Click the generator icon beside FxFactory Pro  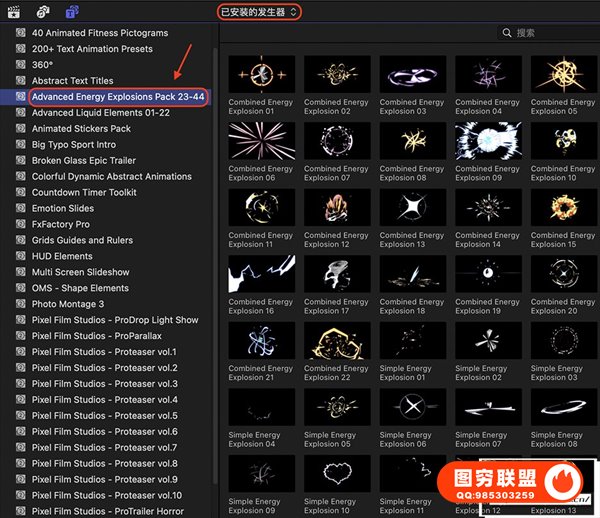point(20,224)
